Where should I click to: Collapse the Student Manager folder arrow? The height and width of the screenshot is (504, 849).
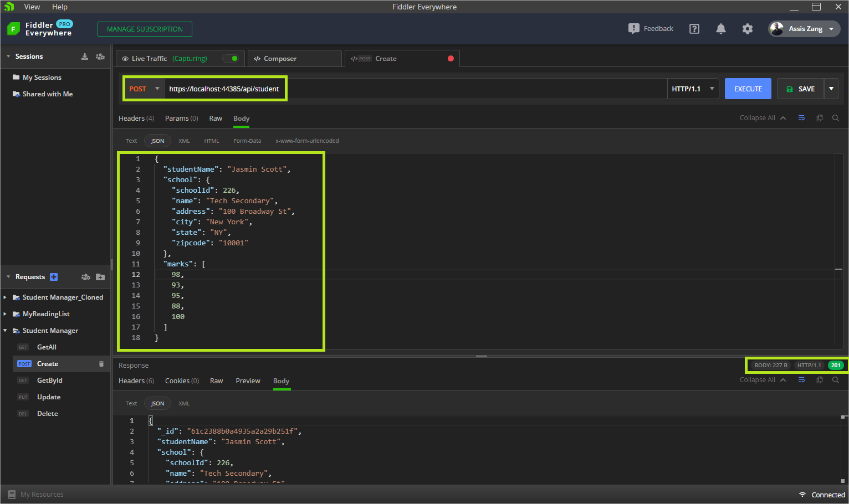[5, 331]
